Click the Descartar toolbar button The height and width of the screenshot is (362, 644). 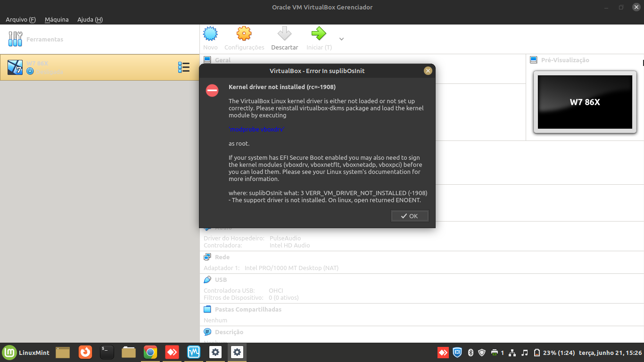tap(284, 38)
